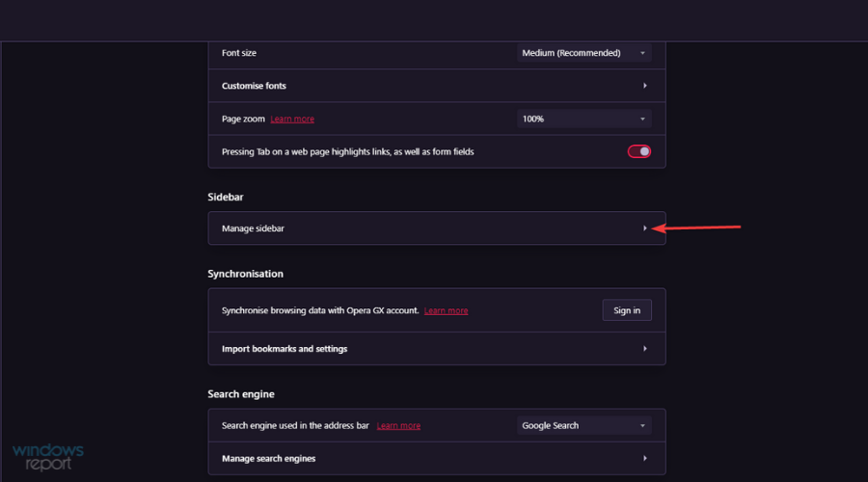
Task: Follow the address bar Learn more link
Action: 398,425
